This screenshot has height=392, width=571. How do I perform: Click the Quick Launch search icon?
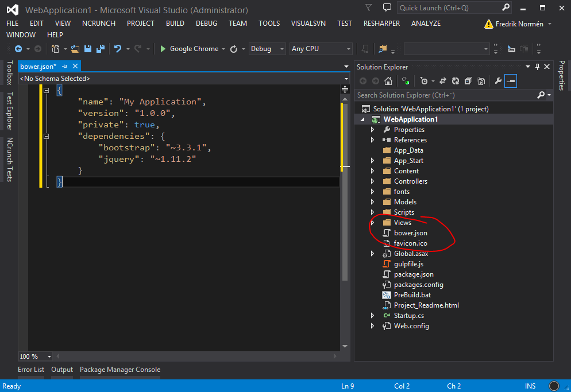click(506, 7)
